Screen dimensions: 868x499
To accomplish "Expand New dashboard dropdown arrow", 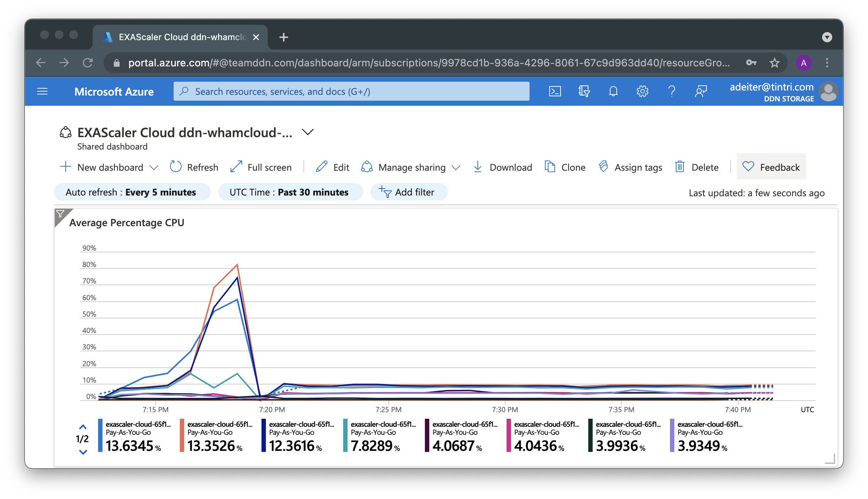I will 154,168.
